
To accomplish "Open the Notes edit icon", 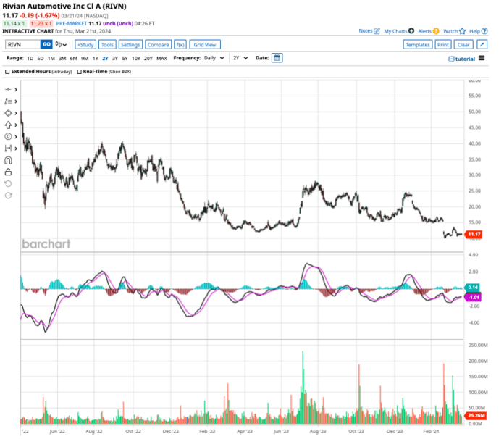I will (x=377, y=31).
